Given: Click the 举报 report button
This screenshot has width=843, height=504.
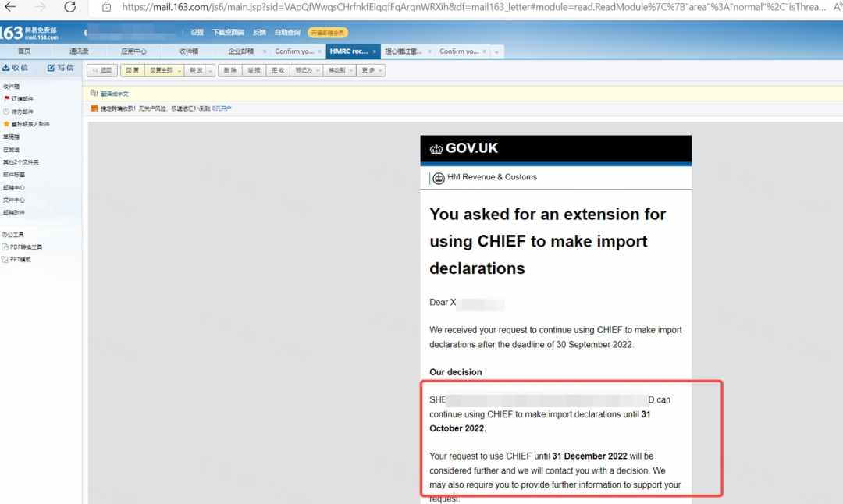Looking at the screenshot, I should [254, 70].
